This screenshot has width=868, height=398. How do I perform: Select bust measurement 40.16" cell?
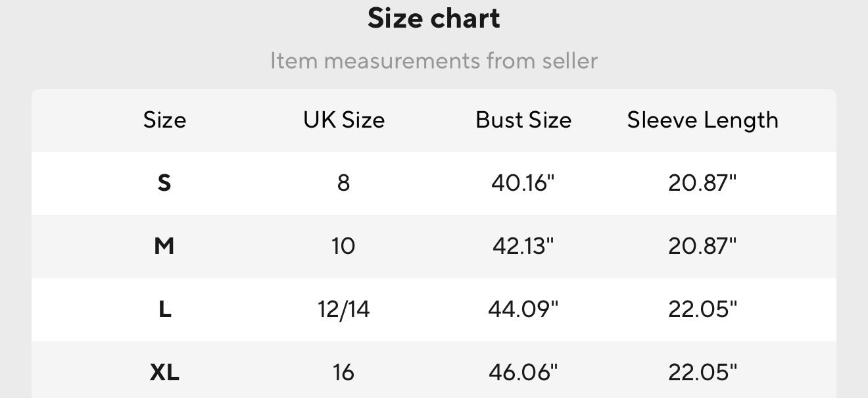pos(523,183)
